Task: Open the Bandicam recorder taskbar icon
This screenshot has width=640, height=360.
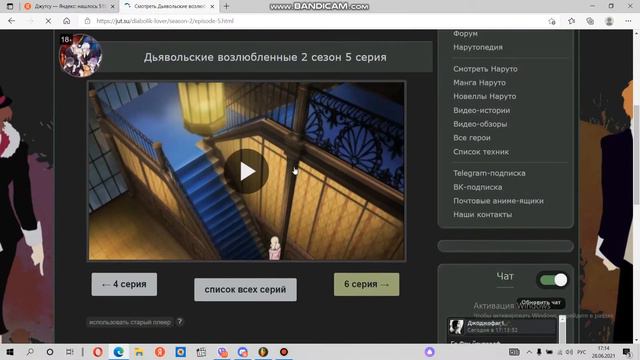Action: click(x=284, y=352)
